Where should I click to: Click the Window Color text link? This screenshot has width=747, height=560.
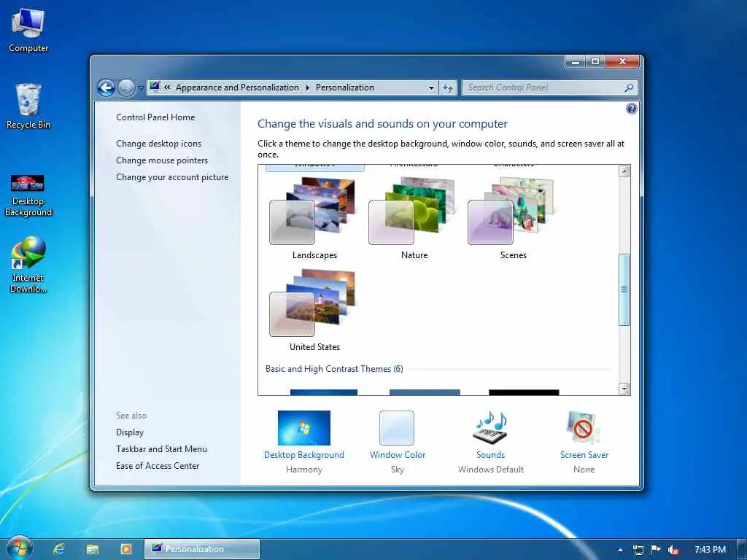[x=398, y=455]
